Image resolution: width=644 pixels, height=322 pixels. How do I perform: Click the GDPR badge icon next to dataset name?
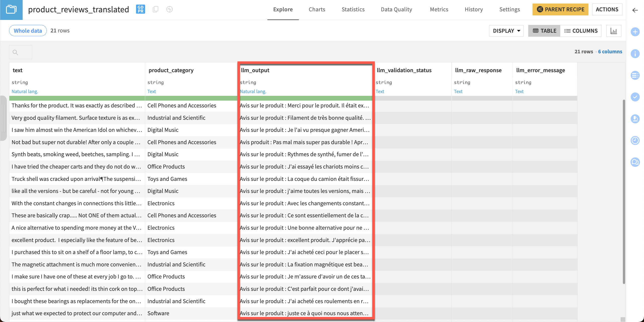coord(140,9)
